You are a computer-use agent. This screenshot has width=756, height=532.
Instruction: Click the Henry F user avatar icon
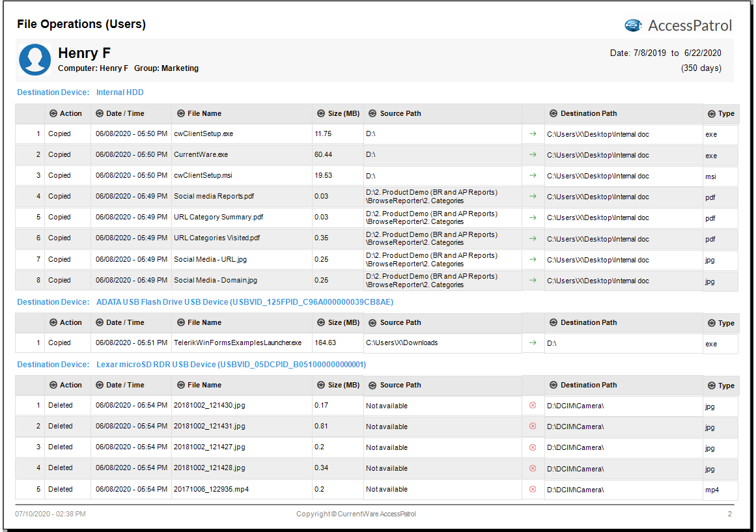35,60
